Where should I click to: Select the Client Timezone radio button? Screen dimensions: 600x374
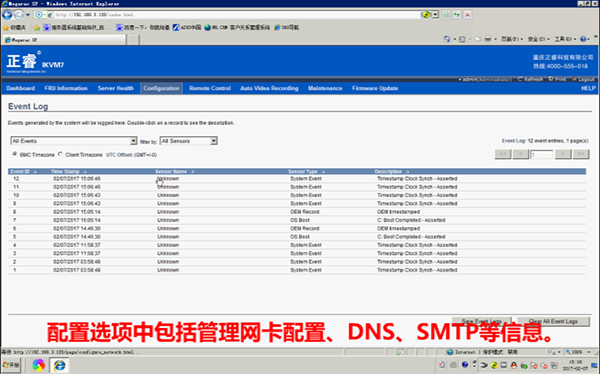60,154
